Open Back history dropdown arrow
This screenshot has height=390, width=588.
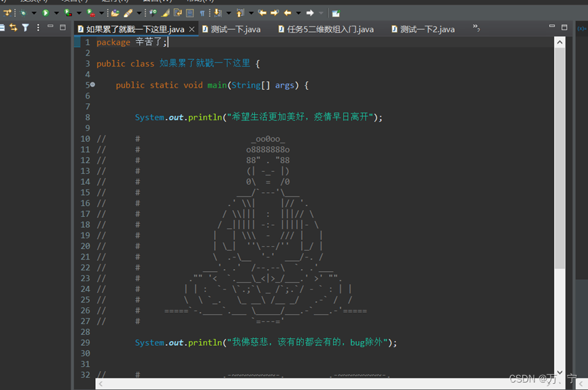click(298, 13)
